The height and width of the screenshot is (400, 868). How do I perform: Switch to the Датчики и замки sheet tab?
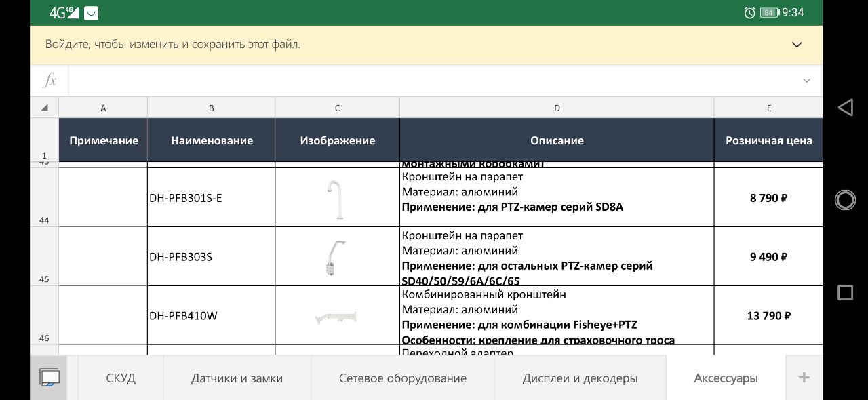pyautogui.click(x=237, y=378)
